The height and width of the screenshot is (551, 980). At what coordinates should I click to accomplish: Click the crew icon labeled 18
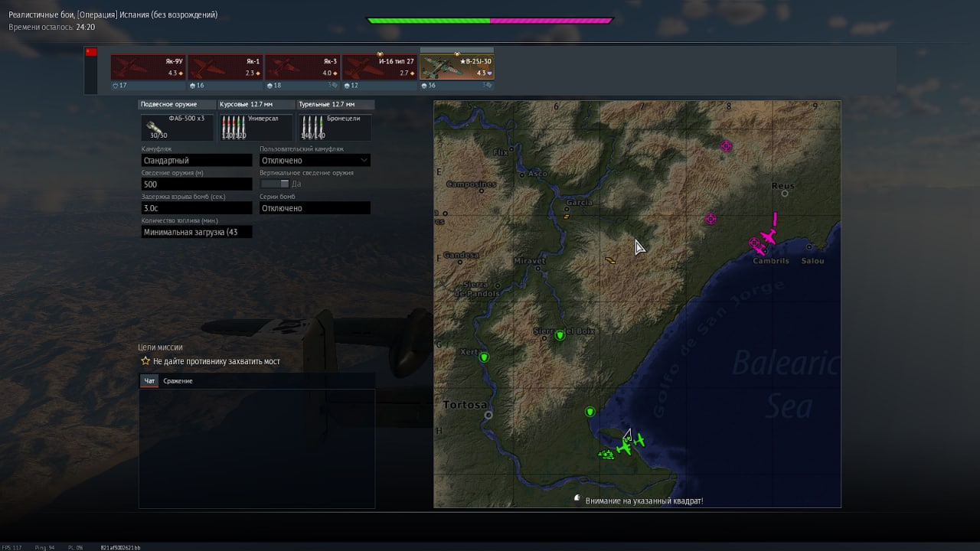(270, 86)
